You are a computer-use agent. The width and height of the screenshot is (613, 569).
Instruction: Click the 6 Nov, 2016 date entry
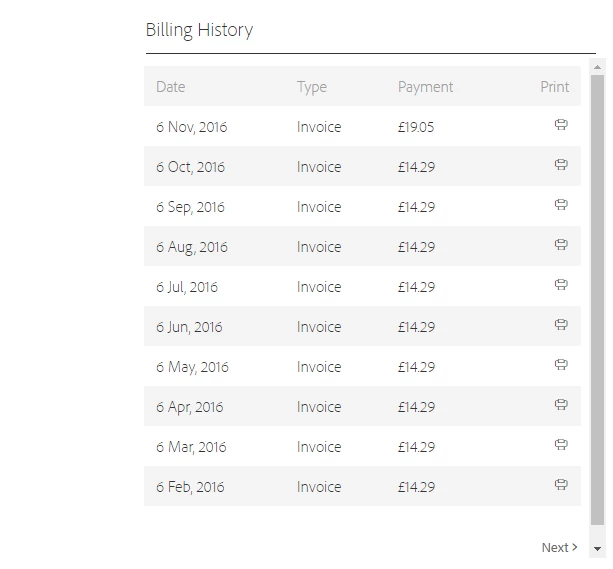point(192,127)
